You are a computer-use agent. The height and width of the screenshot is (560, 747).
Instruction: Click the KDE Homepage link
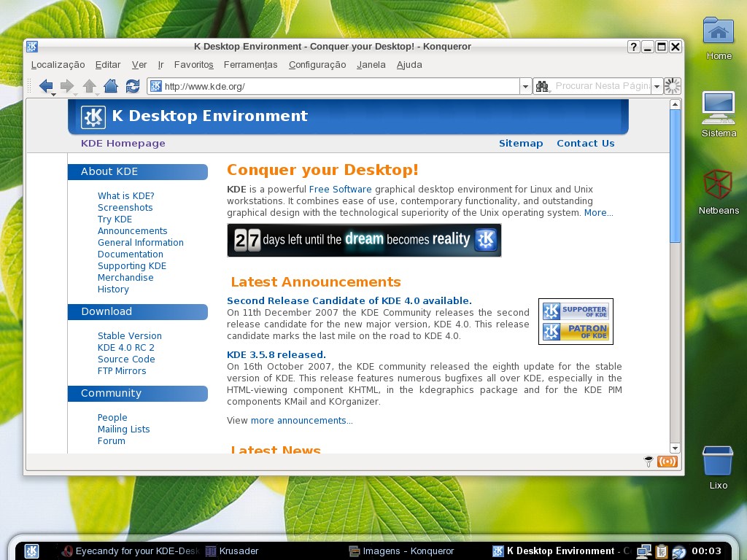pos(123,144)
